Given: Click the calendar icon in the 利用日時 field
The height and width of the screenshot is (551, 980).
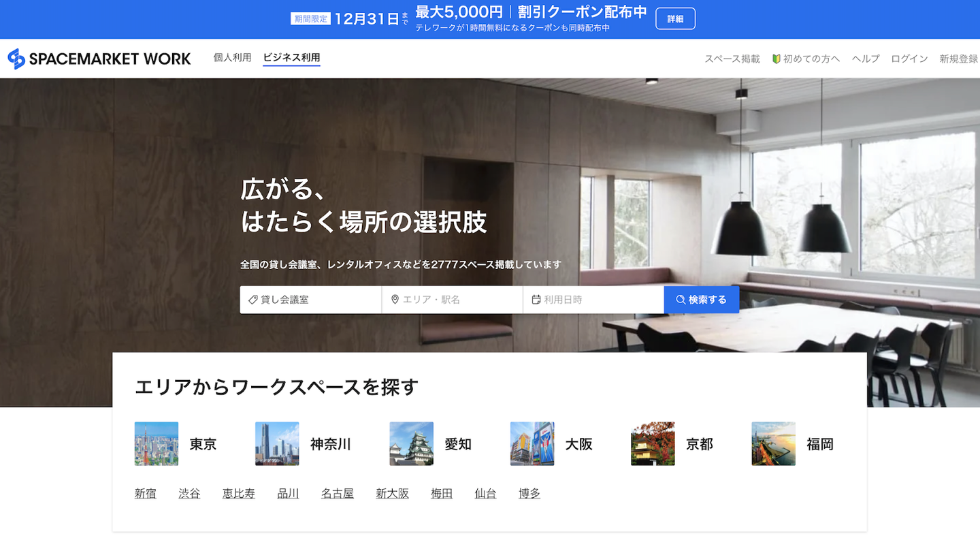Looking at the screenshot, I should coord(536,300).
